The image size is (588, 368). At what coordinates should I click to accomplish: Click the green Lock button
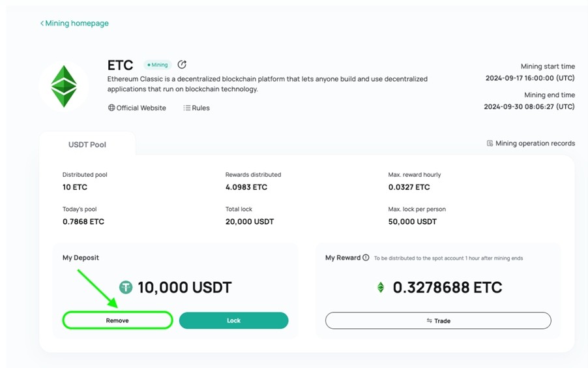coord(233,320)
